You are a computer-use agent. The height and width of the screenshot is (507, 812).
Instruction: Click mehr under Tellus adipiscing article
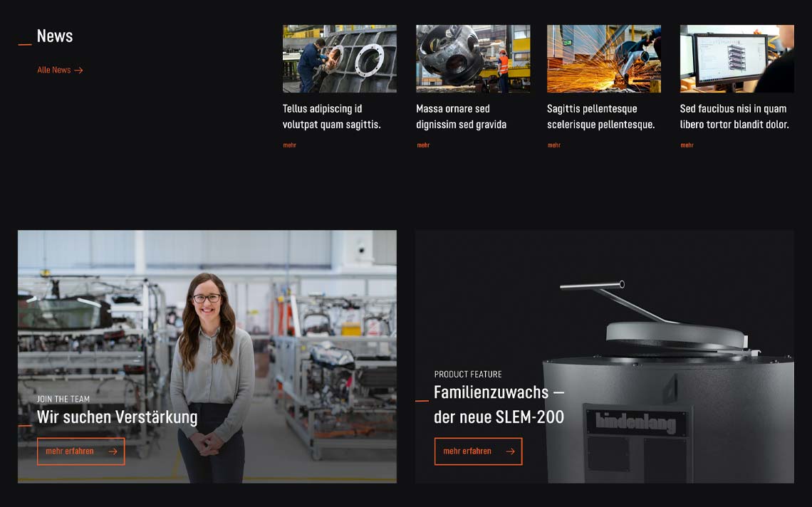[289, 145]
